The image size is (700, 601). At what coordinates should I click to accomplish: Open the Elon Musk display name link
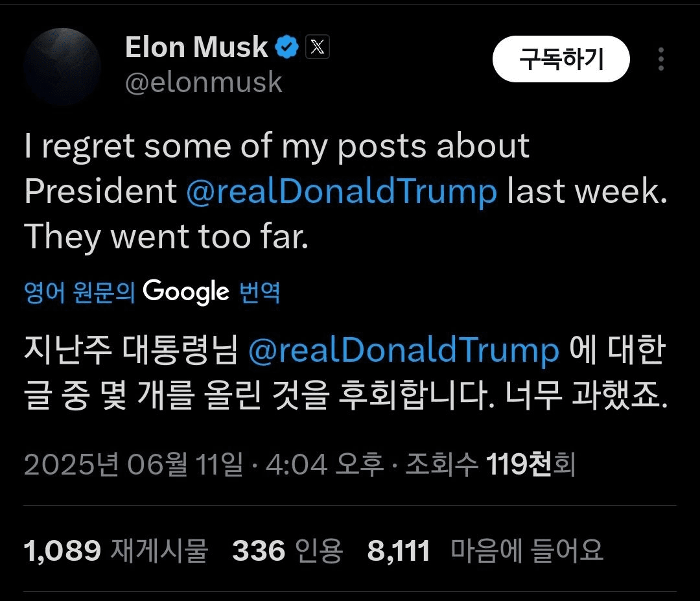(x=196, y=47)
